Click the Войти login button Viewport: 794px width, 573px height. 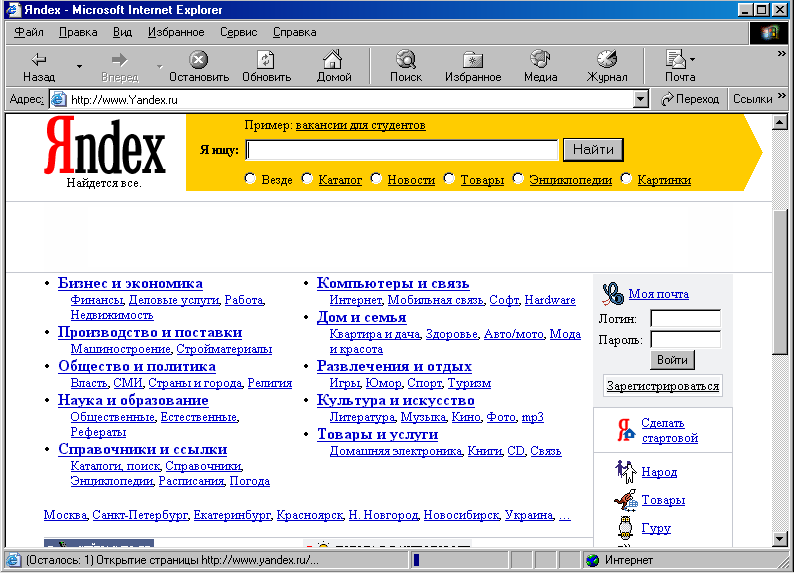tap(672, 360)
